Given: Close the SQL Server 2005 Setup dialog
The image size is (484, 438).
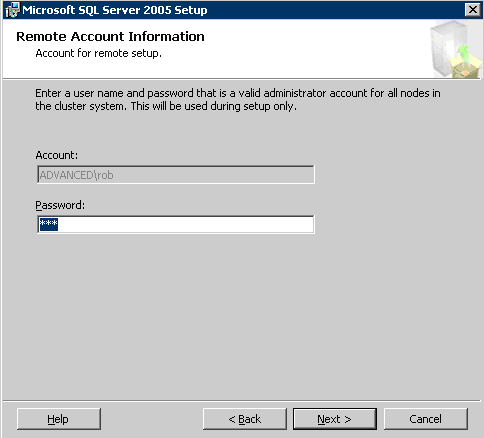Looking at the screenshot, I should tap(473, 10).
